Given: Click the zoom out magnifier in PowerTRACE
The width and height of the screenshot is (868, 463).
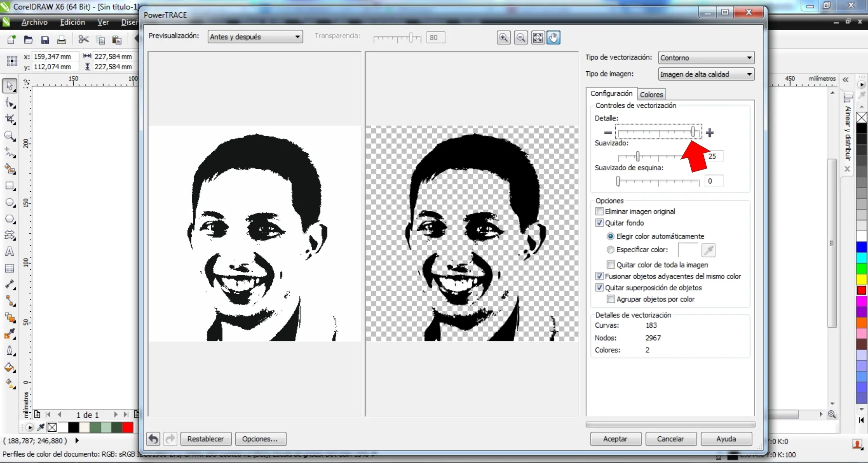Looking at the screenshot, I should [521, 37].
